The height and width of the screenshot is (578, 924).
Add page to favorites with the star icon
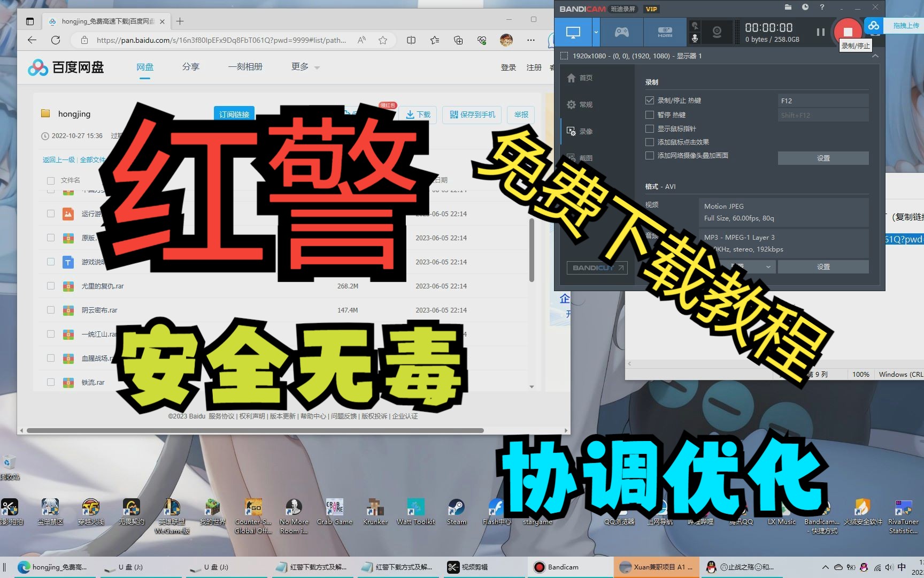coord(383,40)
